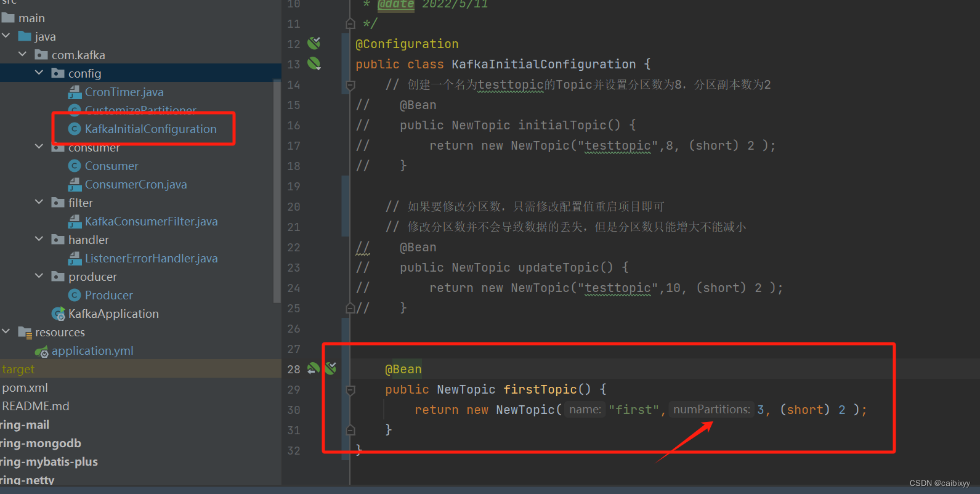Collapse the consumer package chevron
Viewport: 980px width, 494px height.
[x=39, y=147]
